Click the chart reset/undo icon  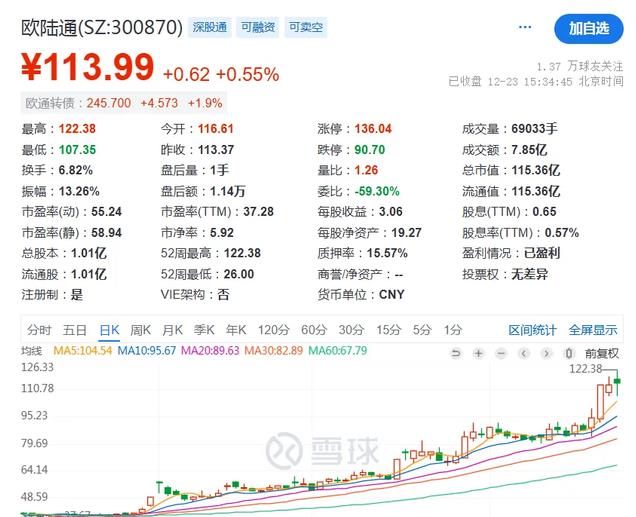[456, 354]
